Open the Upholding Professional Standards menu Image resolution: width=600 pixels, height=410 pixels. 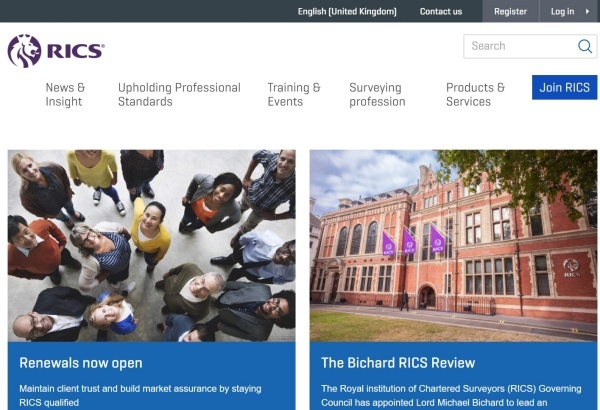(179, 95)
